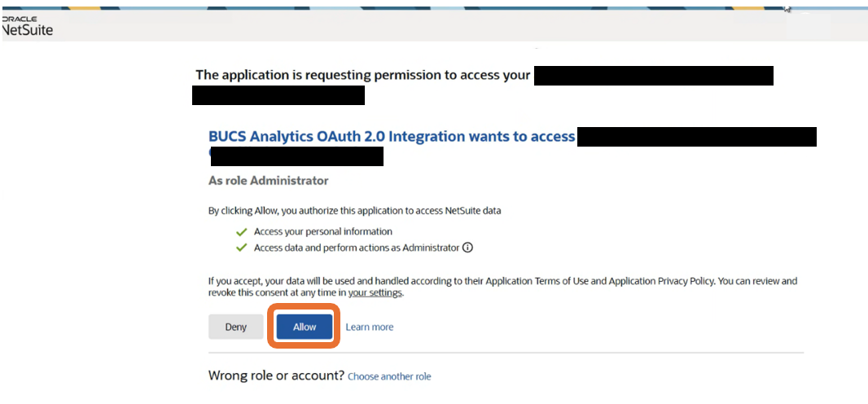Open the Learn more link
Viewport: 868px width, 404px height.
pyautogui.click(x=369, y=327)
